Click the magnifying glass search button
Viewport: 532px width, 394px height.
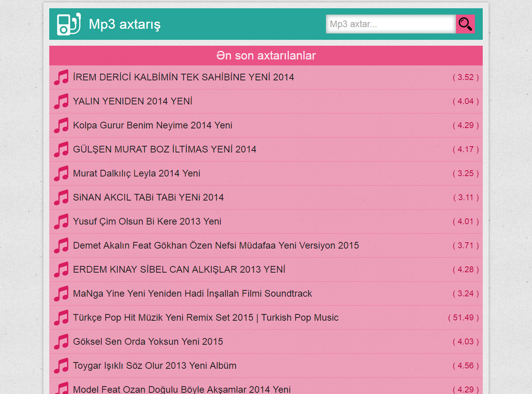tap(465, 24)
